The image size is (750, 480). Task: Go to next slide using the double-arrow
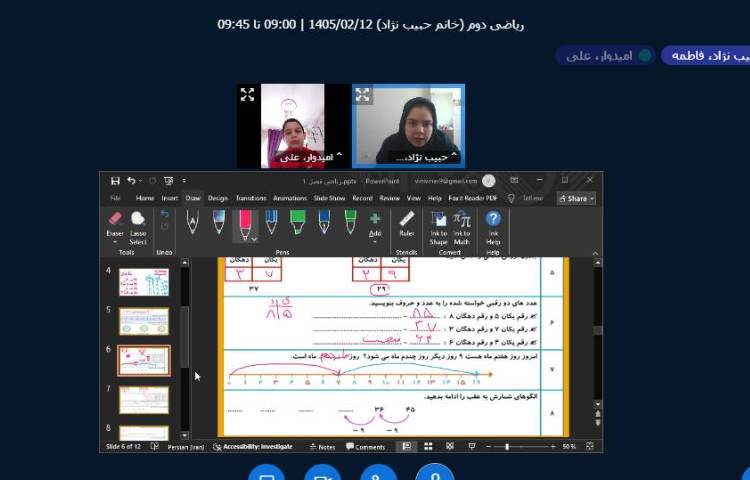tap(597, 423)
